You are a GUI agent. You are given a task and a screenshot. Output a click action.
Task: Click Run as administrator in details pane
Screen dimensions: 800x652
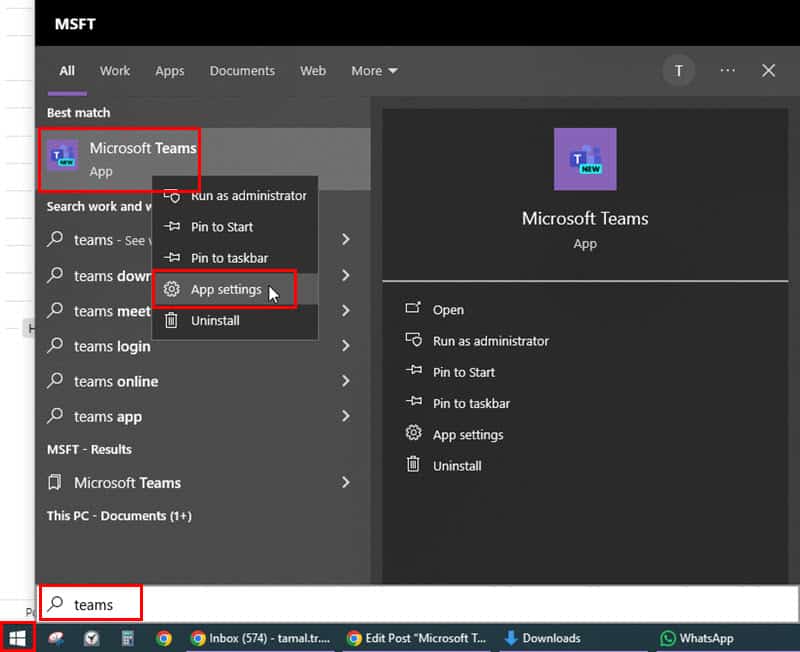coord(477,341)
